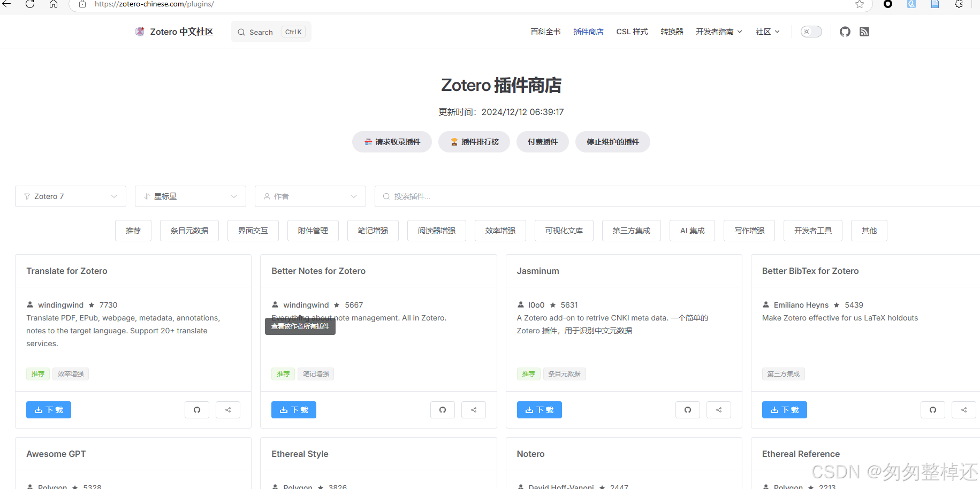Image resolution: width=980 pixels, height=489 pixels.
Task: Share the Better Notes for Zotero plugin
Action: pos(474,410)
